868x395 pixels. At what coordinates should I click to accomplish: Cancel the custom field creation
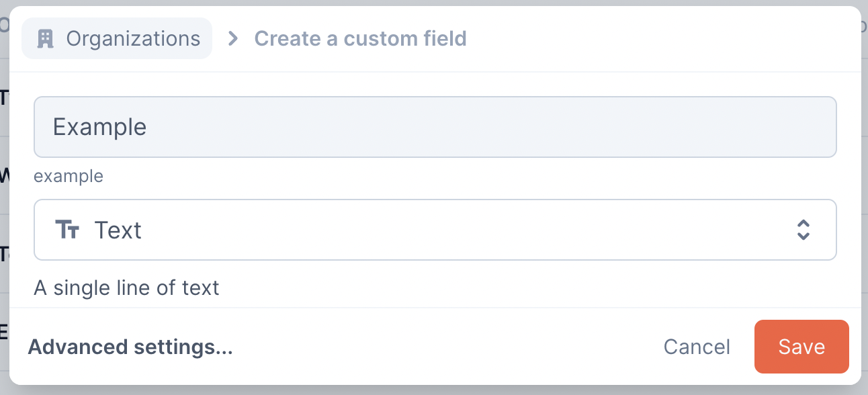697,347
